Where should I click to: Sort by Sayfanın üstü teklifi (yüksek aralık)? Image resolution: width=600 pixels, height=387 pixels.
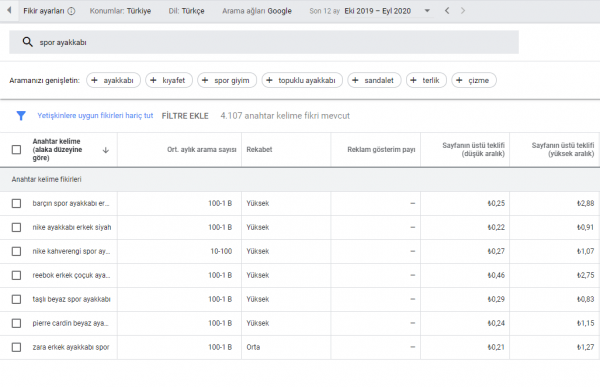point(562,150)
